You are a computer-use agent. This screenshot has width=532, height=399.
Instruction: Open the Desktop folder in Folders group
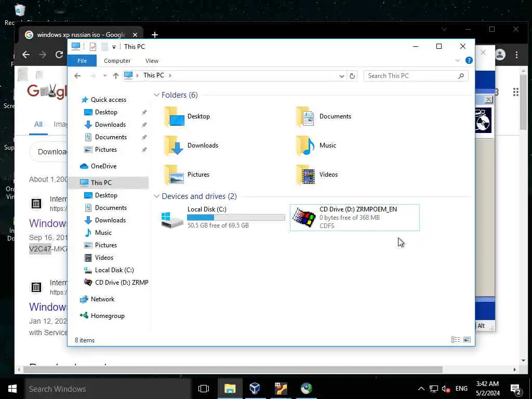(x=187, y=116)
